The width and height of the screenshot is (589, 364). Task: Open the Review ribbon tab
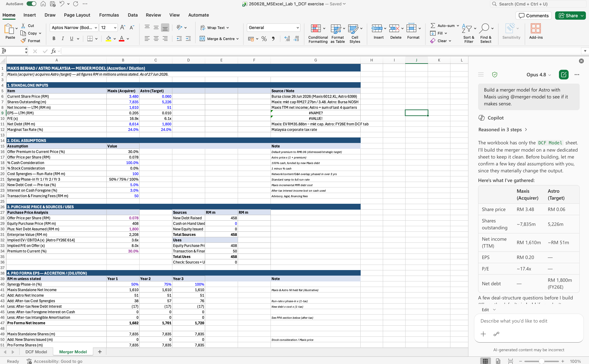pyautogui.click(x=153, y=15)
